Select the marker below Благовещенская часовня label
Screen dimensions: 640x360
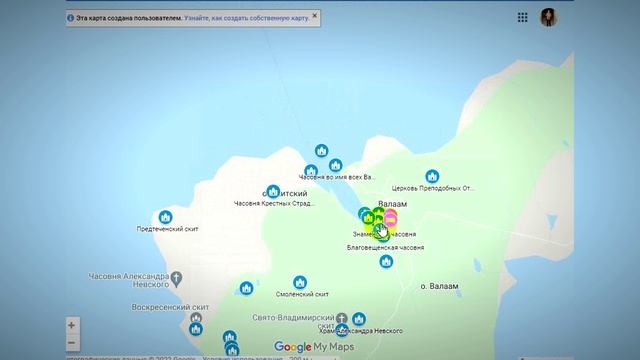click(x=386, y=261)
